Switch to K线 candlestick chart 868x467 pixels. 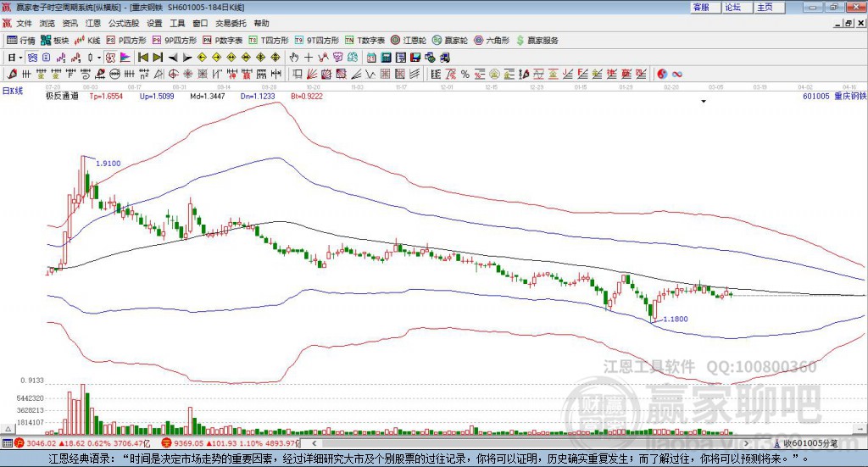tap(87, 41)
